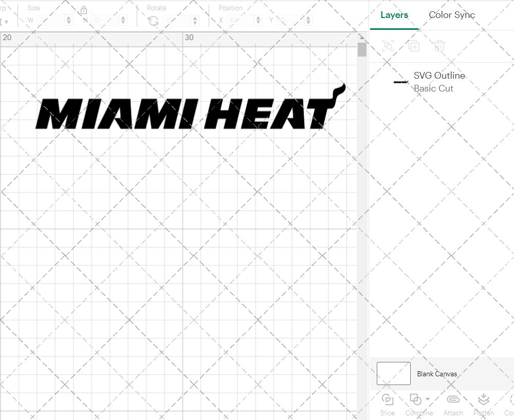Click the canvas vertical scrollbar

[362, 49]
